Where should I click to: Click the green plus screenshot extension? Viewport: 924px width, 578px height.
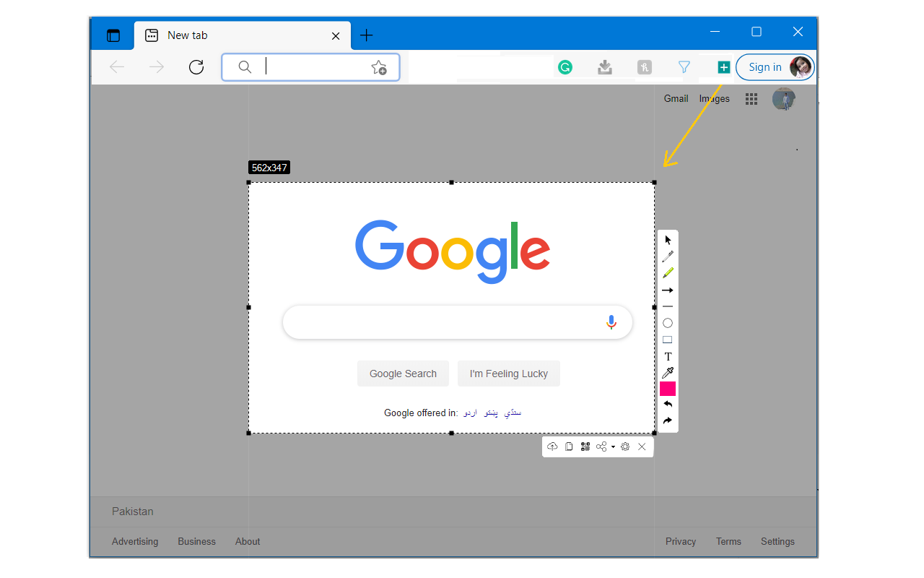(x=723, y=67)
